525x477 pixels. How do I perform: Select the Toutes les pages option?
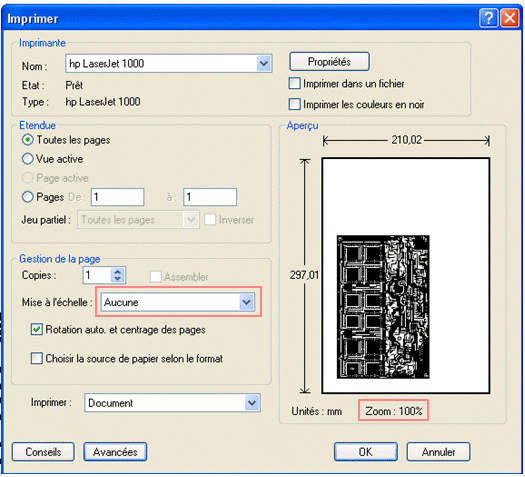pyautogui.click(x=27, y=140)
